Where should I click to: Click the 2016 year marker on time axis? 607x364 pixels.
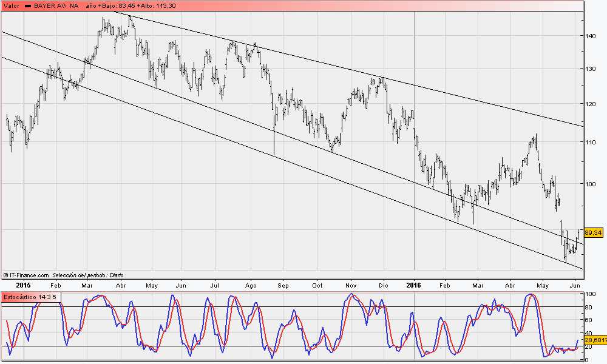tap(413, 285)
